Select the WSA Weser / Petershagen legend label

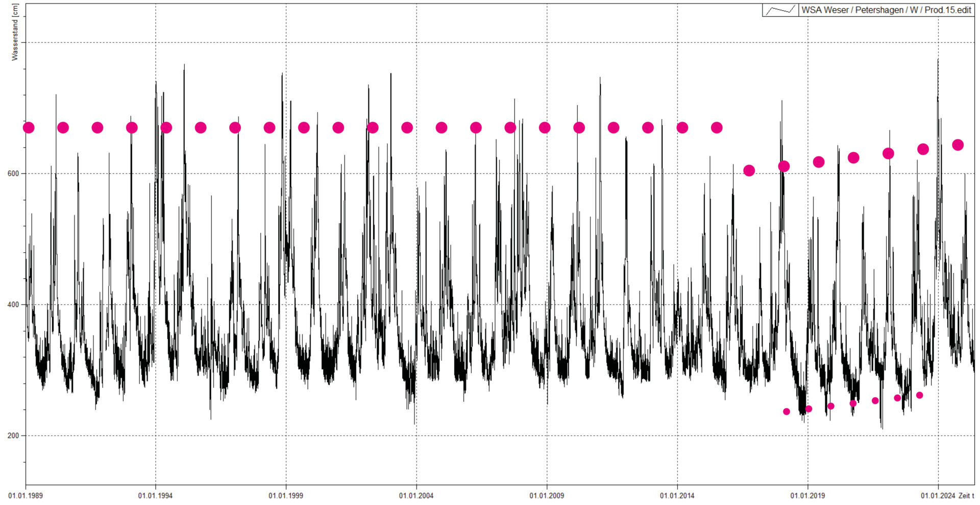[x=886, y=10]
